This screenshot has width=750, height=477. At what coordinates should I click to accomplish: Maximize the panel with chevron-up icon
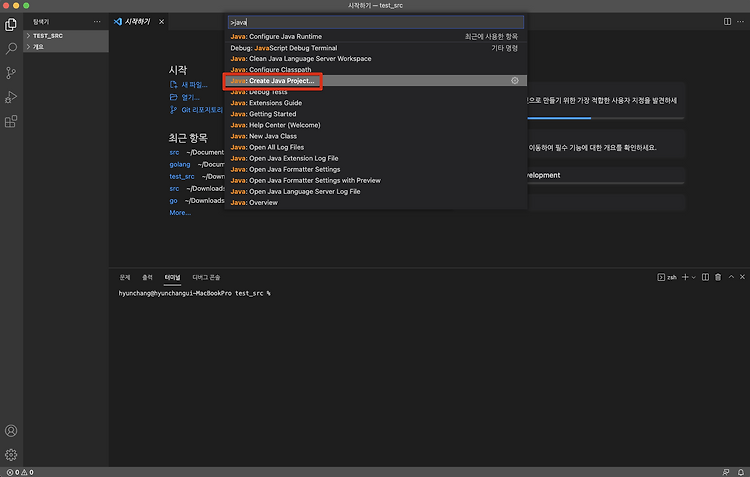731,277
